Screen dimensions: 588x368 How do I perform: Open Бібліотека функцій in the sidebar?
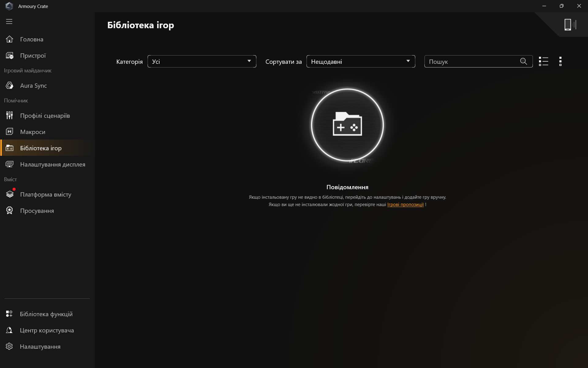[x=46, y=314]
